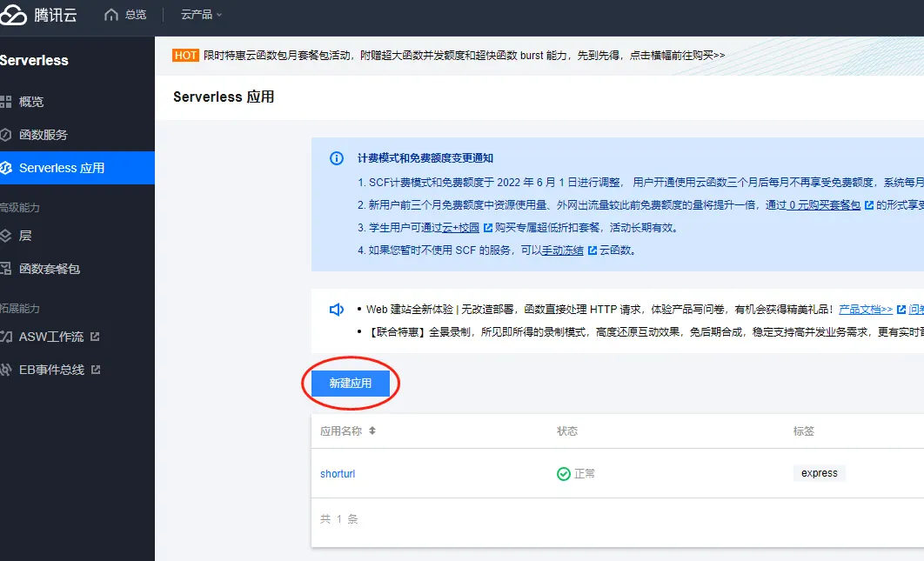Click the green 正常 status check icon
924x561 pixels.
tap(563, 474)
